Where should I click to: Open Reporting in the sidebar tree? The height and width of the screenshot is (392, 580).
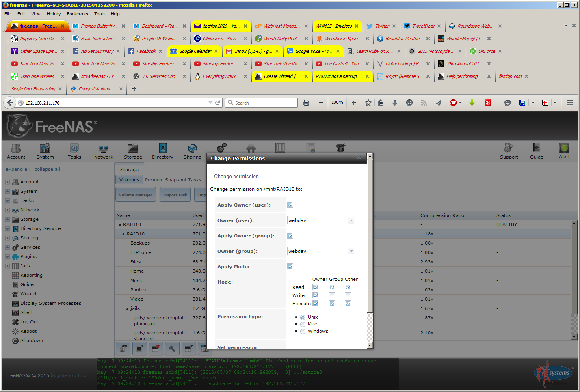31,275
